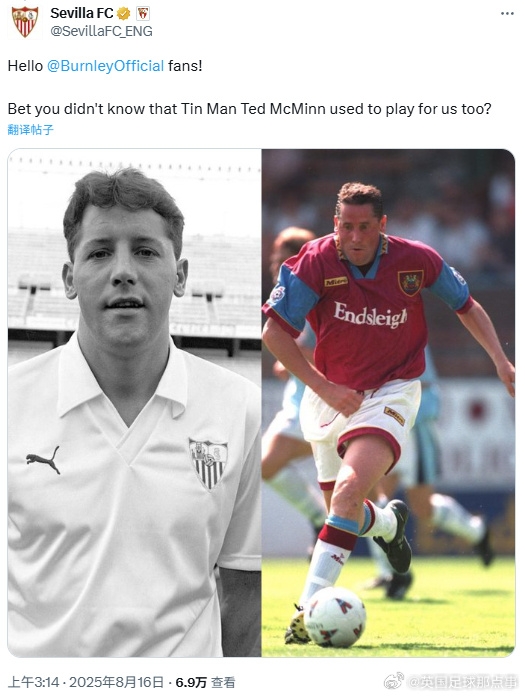Open the black-and-white Sevilla photo
This screenshot has width=525, height=697.
(x=134, y=403)
